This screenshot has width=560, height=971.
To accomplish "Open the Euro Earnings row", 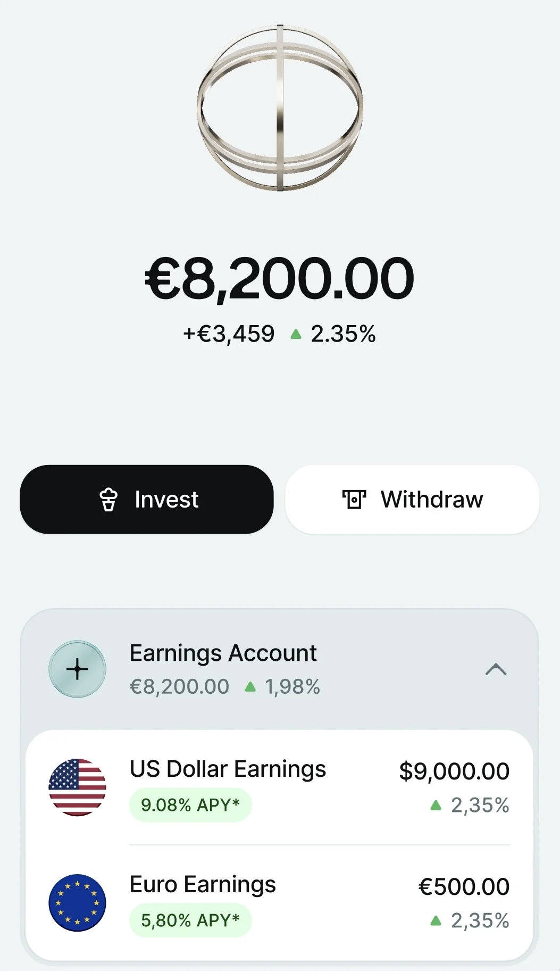I will click(x=203, y=885).
